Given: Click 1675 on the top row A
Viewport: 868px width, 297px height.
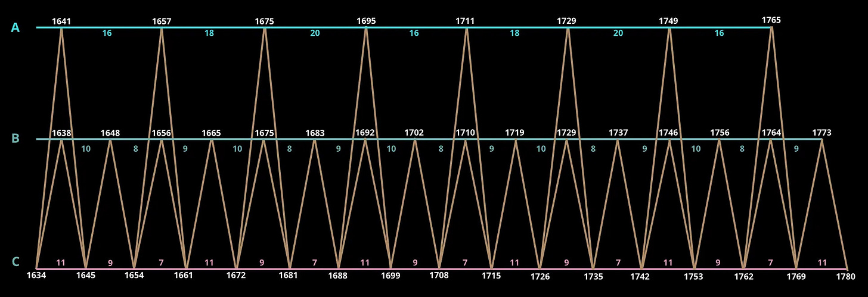Looking at the screenshot, I should pos(264,21).
